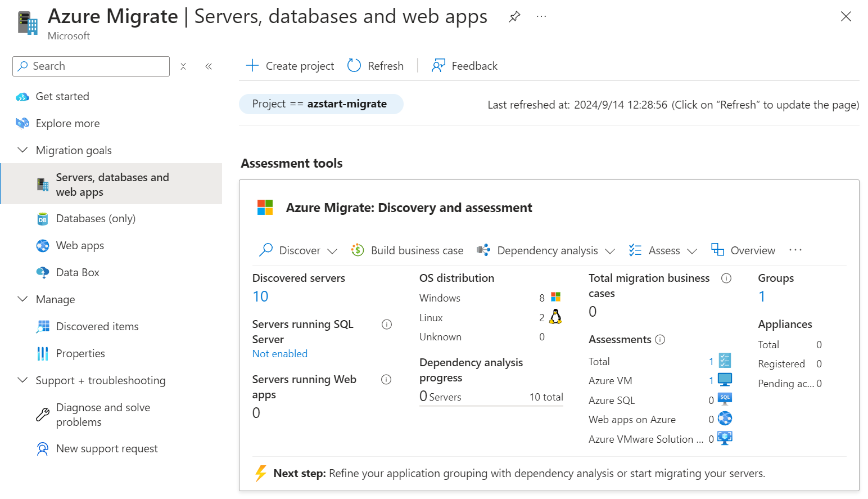Select Servers, databases and web apps menu item
868x499 pixels.
pyautogui.click(x=111, y=184)
